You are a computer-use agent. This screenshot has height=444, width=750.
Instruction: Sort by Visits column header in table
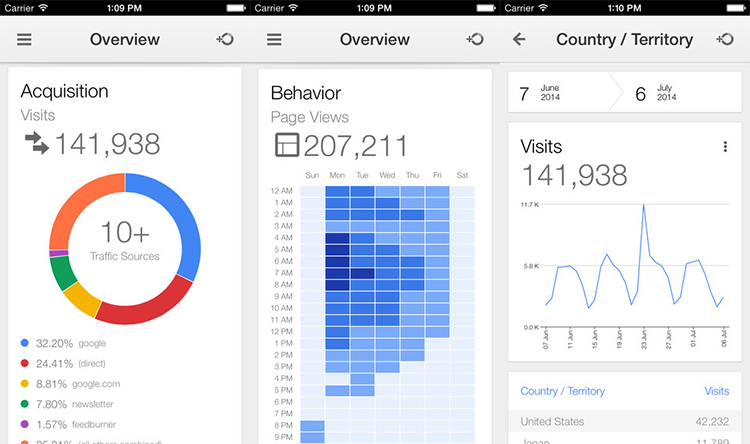click(716, 391)
